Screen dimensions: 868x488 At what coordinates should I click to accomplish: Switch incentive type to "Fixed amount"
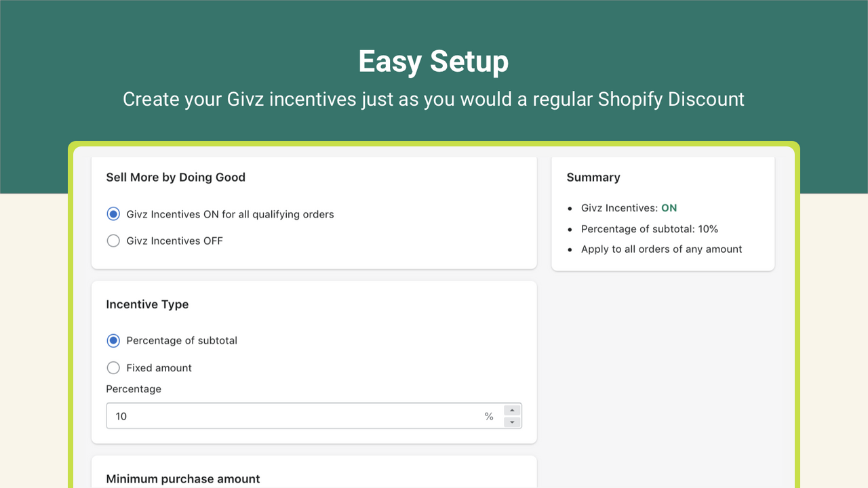click(113, 367)
